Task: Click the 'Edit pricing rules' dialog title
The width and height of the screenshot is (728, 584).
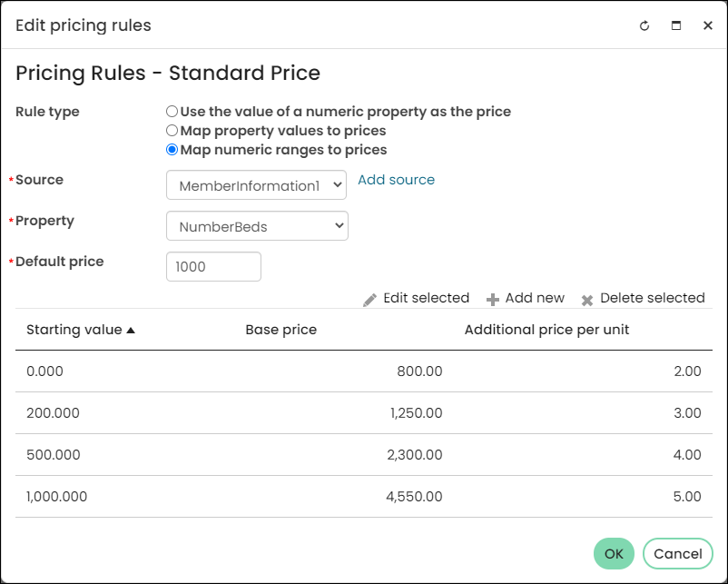Action: click(84, 25)
